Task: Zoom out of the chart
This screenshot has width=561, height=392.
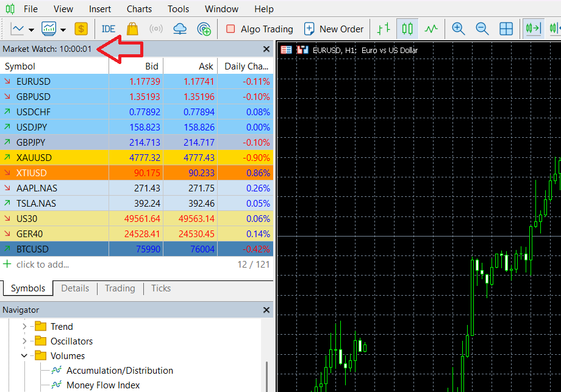Action: point(482,29)
